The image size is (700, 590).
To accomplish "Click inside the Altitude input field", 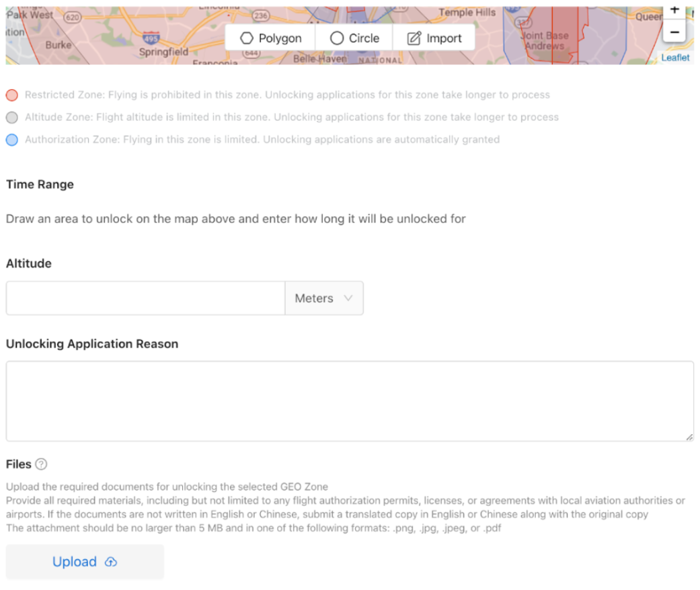I will [x=145, y=298].
